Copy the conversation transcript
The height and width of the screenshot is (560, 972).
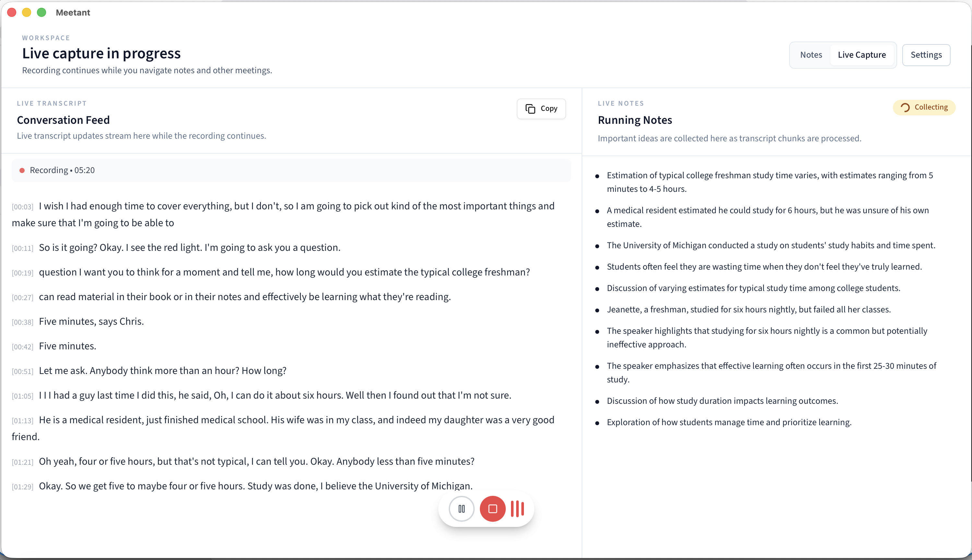click(x=541, y=109)
